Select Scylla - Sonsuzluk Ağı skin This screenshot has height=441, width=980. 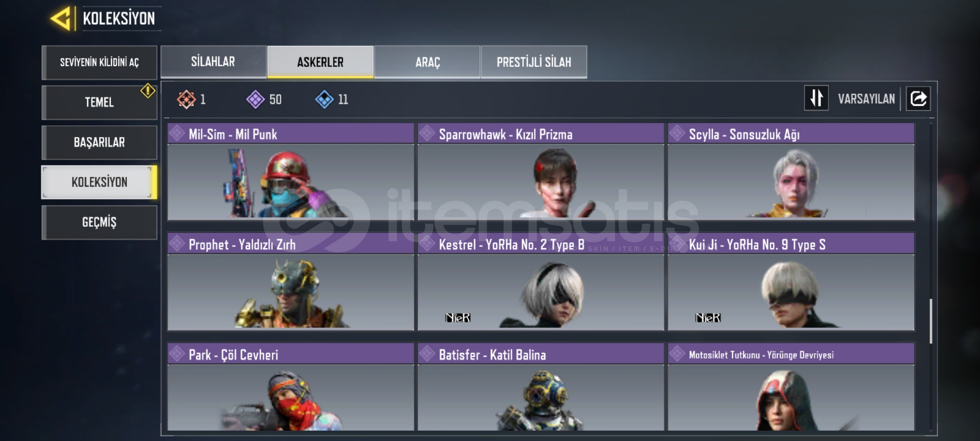click(791, 171)
